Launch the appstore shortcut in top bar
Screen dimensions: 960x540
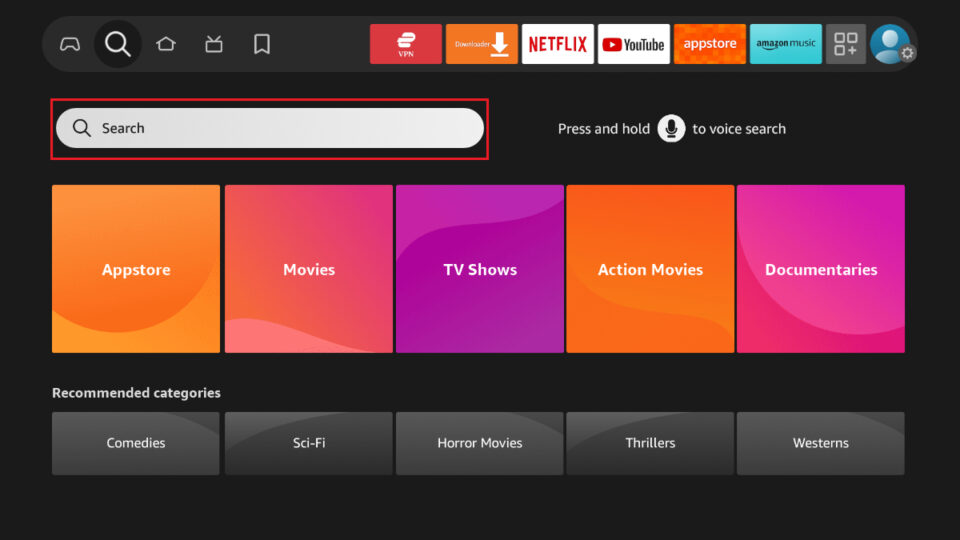click(x=710, y=44)
